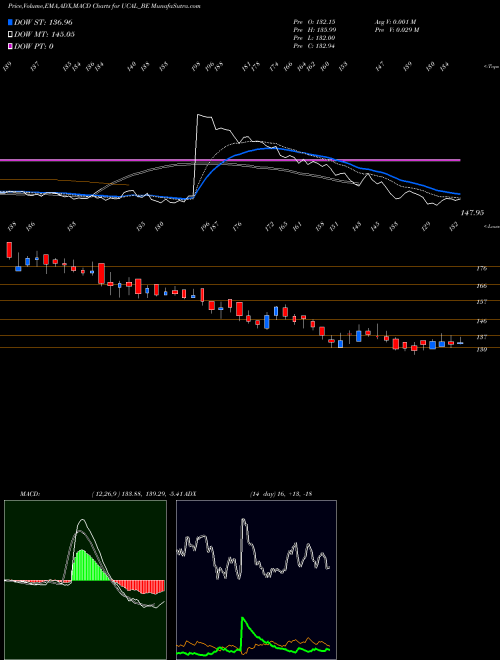Screen dimensions: 500x660
Task: Click the Avg V volume value
Action: pyautogui.click(x=404, y=22)
